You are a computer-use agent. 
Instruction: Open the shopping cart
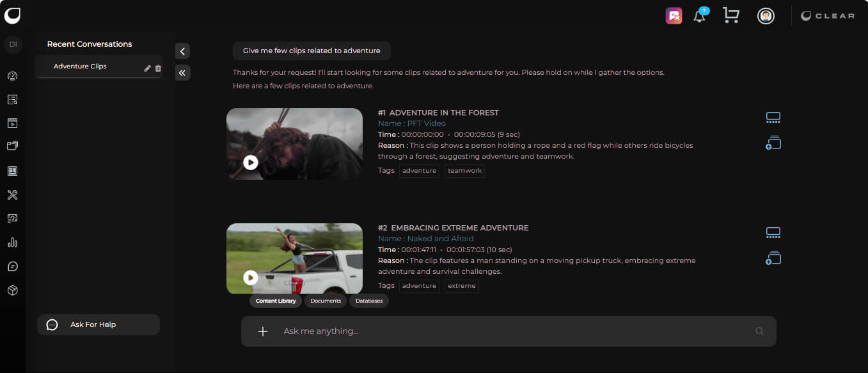click(730, 15)
